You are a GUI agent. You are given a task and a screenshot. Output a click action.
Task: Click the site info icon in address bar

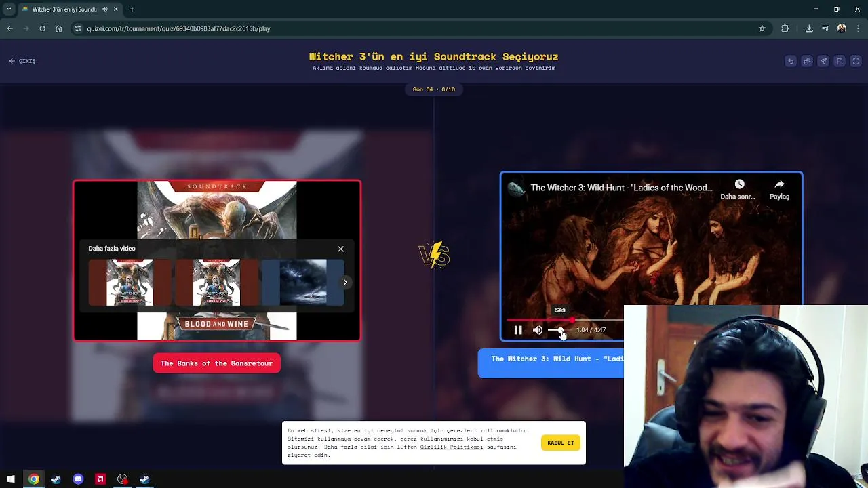point(78,28)
